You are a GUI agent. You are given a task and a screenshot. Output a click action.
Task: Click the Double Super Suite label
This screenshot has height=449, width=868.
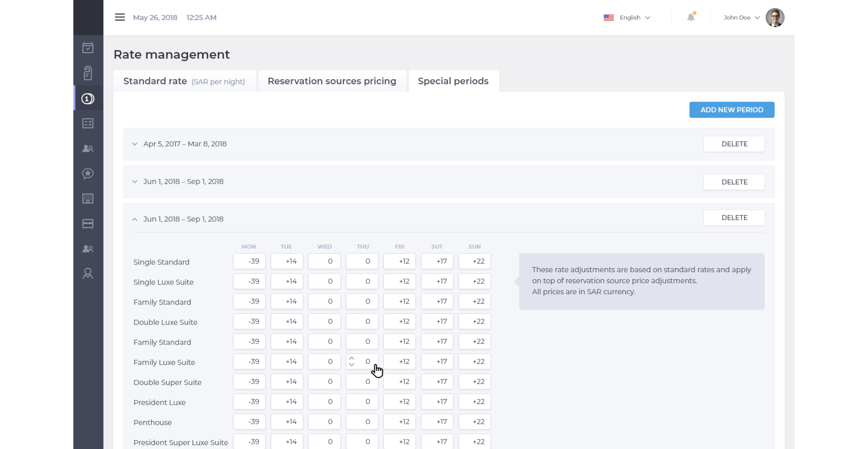point(167,382)
